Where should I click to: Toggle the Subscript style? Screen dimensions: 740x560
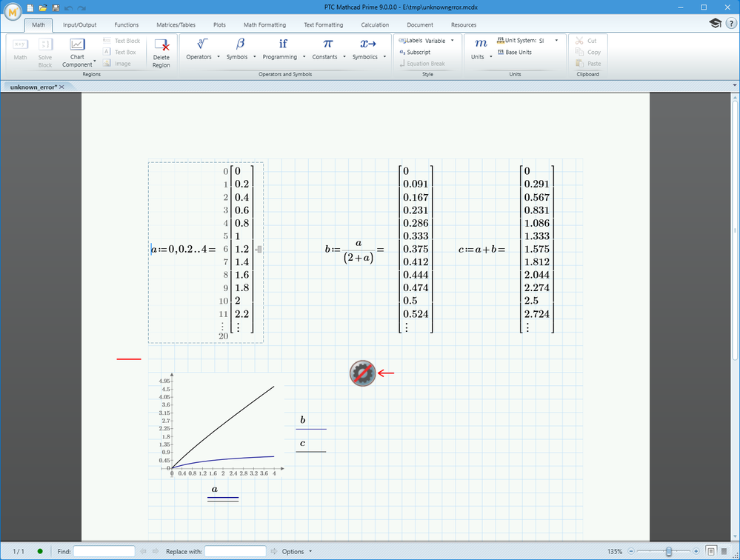415,53
